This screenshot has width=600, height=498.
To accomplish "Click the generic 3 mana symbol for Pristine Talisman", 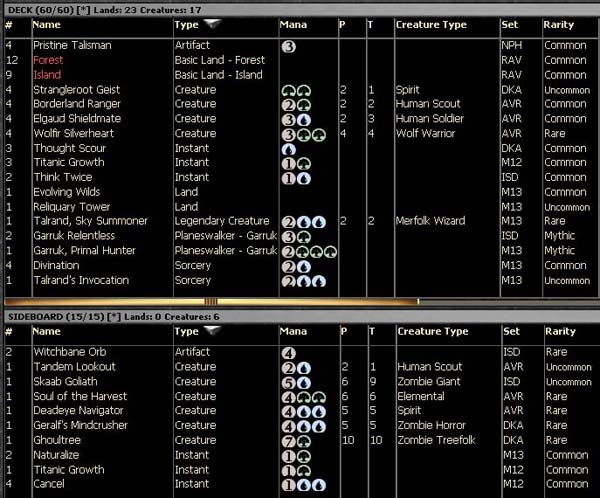I will click(289, 47).
